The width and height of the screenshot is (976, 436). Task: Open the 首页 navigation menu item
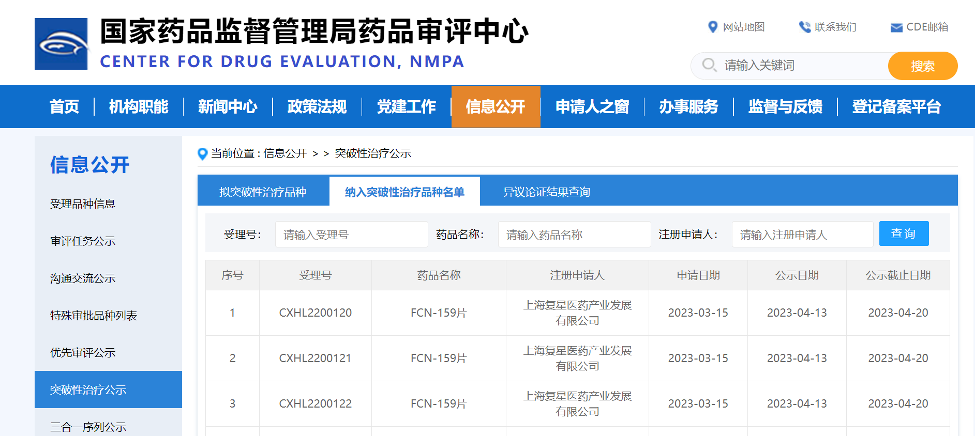tap(64, 107)
